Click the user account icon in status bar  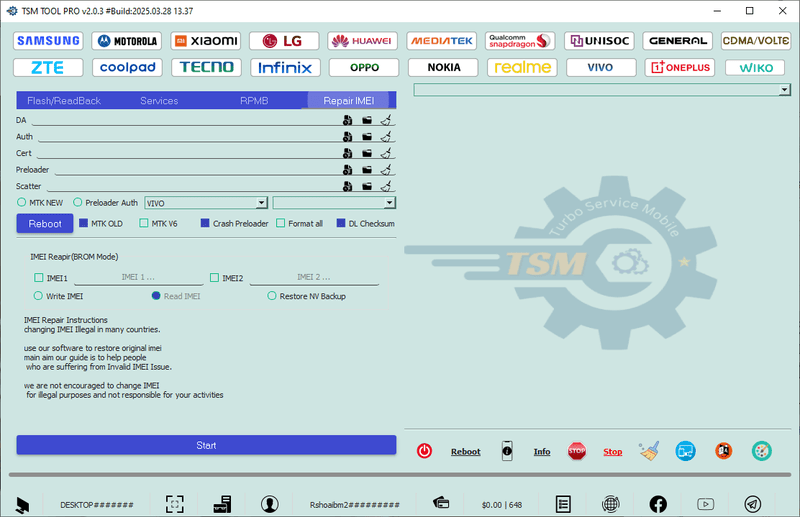click(x=269, y=505)
